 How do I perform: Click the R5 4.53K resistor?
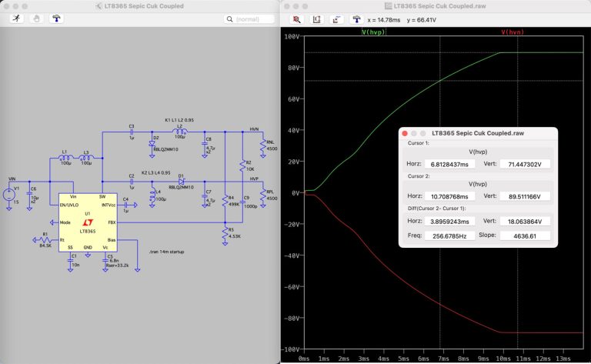225,233
